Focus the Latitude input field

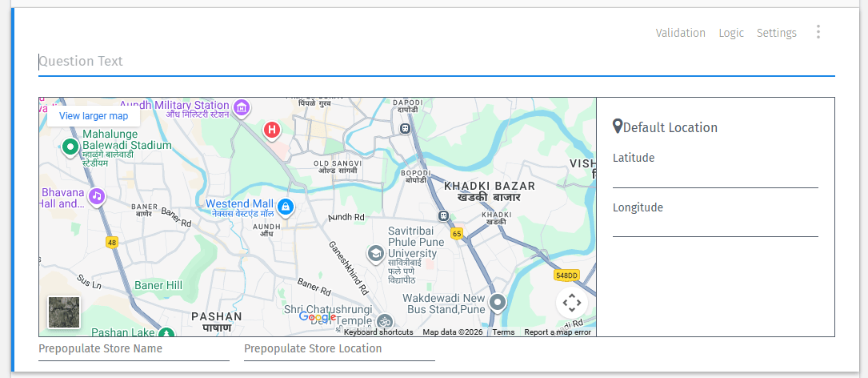[x=715, y=179]
